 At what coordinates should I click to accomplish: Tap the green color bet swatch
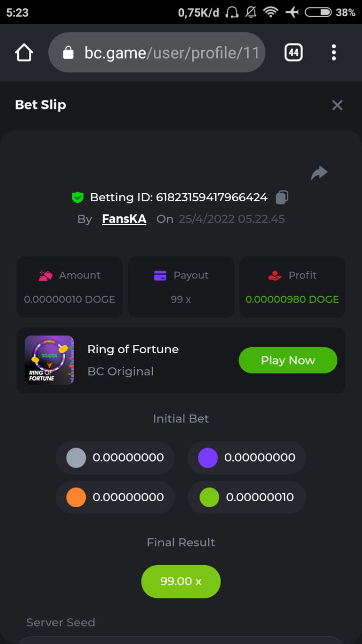click(x=209, y=497)
